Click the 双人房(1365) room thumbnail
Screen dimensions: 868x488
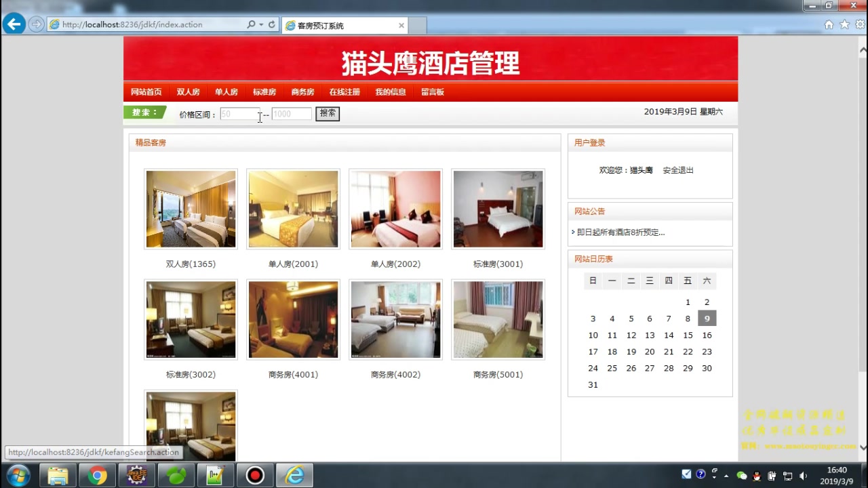191,208
